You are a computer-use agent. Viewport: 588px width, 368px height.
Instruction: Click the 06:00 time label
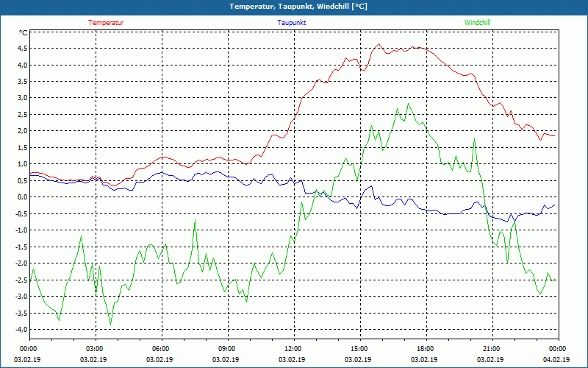click(x=160, y=349)
